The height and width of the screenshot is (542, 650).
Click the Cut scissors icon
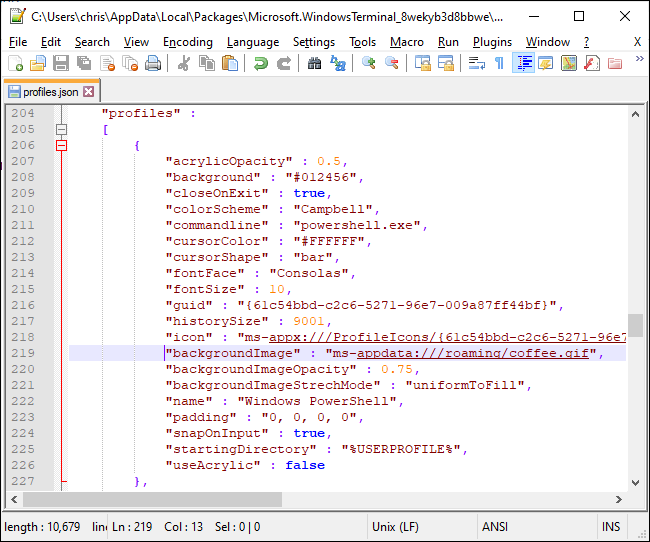(183, 63)
